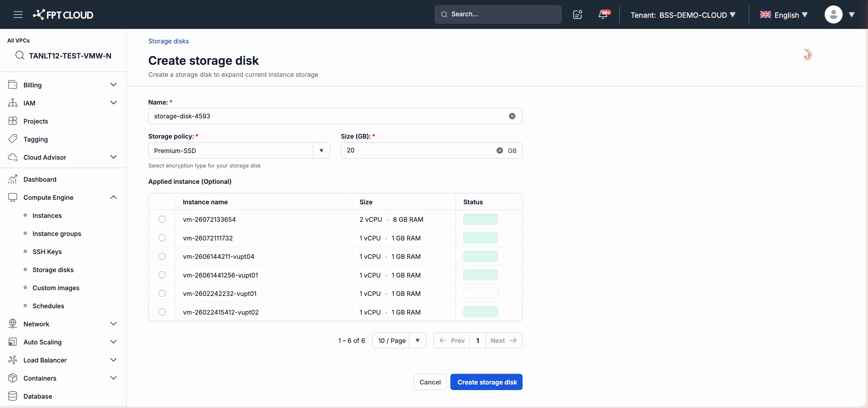Click the white status badge for vm-2602242232-vupt01
This screenshot has width=868, height=408.
point(480,293)
